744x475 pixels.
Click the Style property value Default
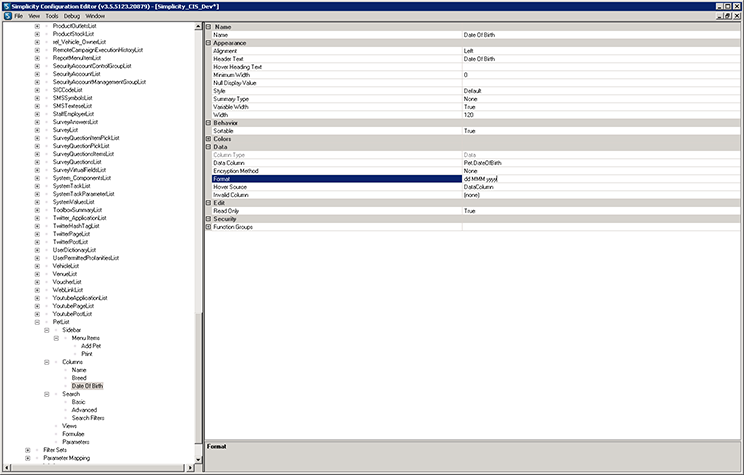tap(601, 91)
